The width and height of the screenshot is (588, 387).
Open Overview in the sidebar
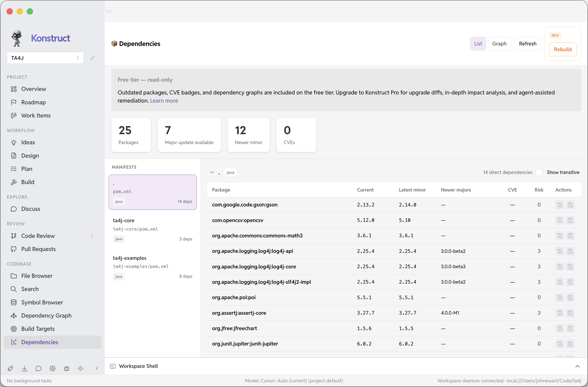[x=52, y=89]
